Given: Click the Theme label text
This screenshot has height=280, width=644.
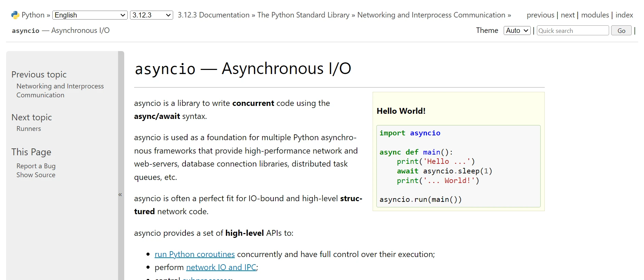Looking at the screenshot, I should 487,31.
